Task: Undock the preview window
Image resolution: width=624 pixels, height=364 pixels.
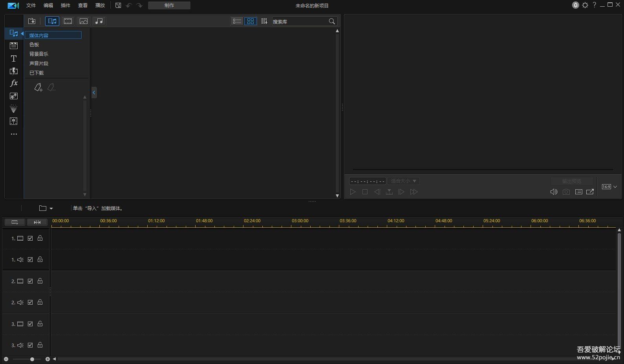Action: [x=590, y=192]
